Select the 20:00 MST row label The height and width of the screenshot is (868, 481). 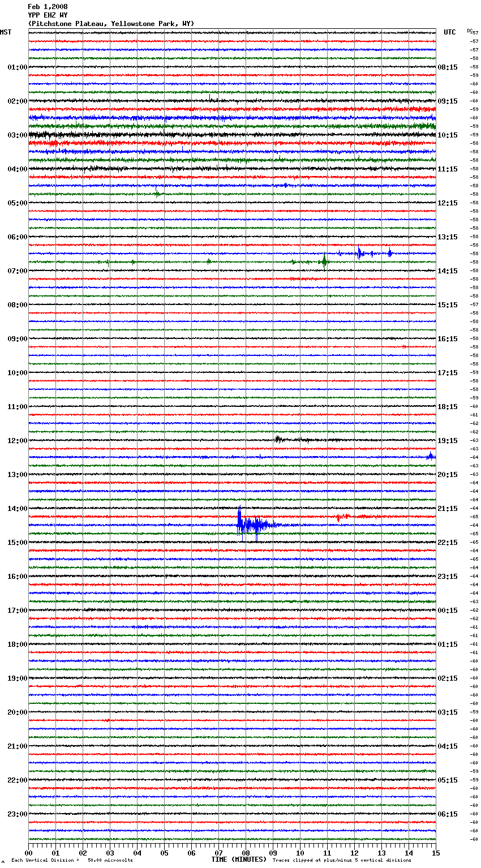click(18, 712)
